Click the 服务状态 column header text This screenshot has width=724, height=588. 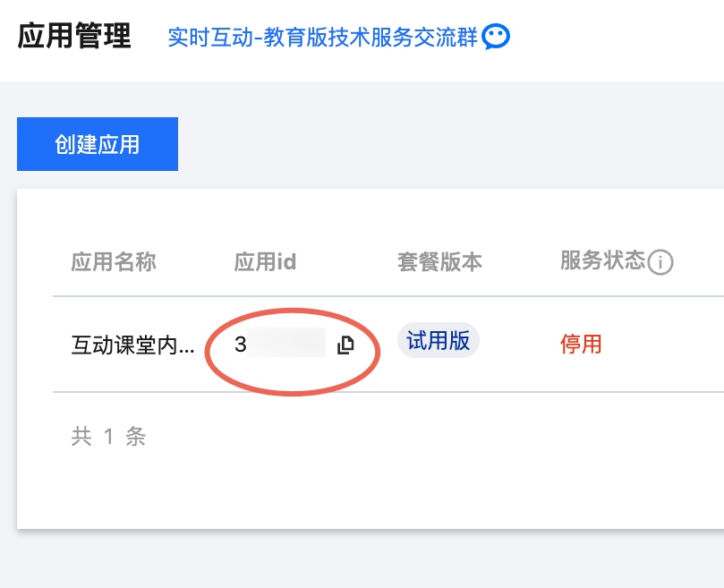click(602, 260)
